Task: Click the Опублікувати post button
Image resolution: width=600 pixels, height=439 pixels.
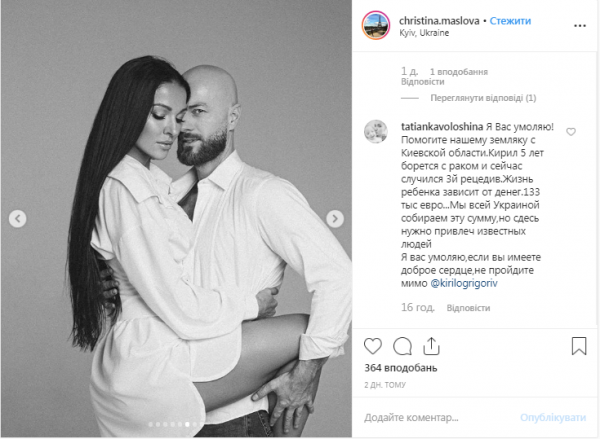Action: click(553, 418)
